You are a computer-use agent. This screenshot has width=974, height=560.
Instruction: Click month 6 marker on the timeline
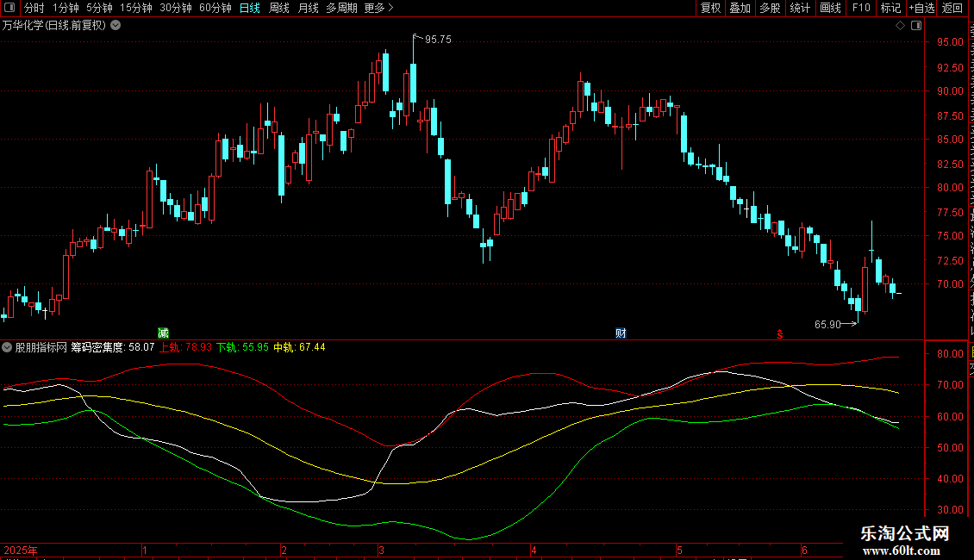(804, 550)
